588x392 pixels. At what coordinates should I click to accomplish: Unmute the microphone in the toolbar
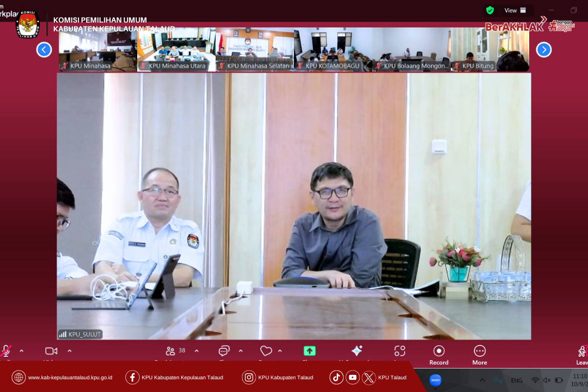pos(6,351)
